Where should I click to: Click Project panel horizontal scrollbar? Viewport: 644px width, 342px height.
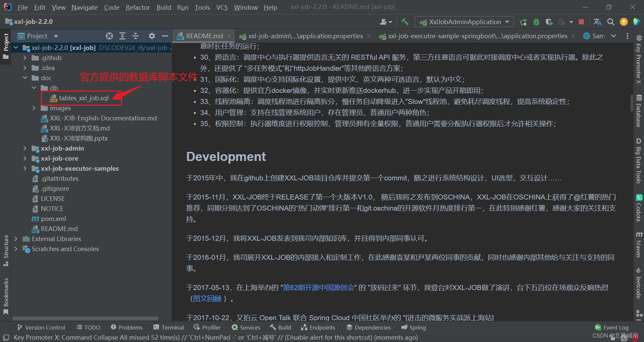(x=86, y=318)
